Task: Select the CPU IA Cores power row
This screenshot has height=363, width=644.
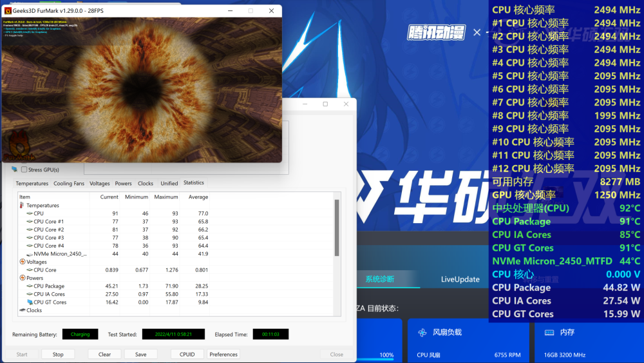Action: point(114,295)
